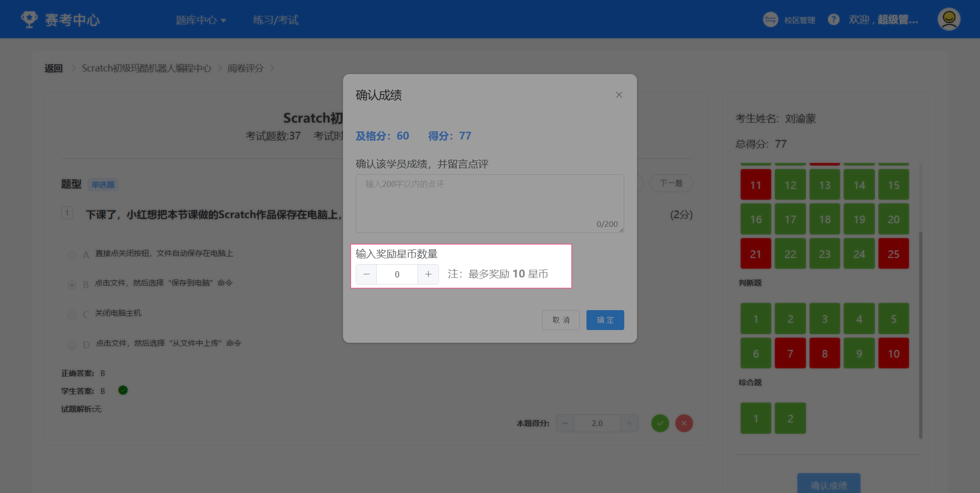Open the 题库中心 dropdown menu
980x493 pixels.
point(201,20)
